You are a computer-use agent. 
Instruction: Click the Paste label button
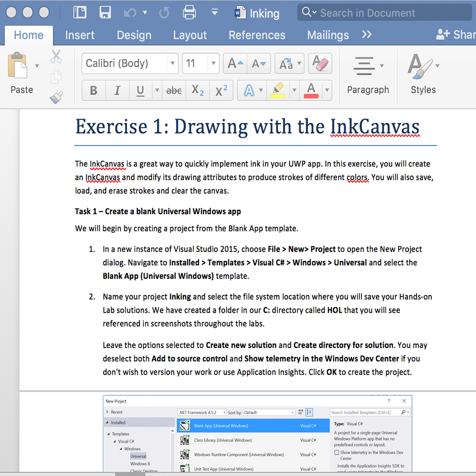[x=21, y=90]
